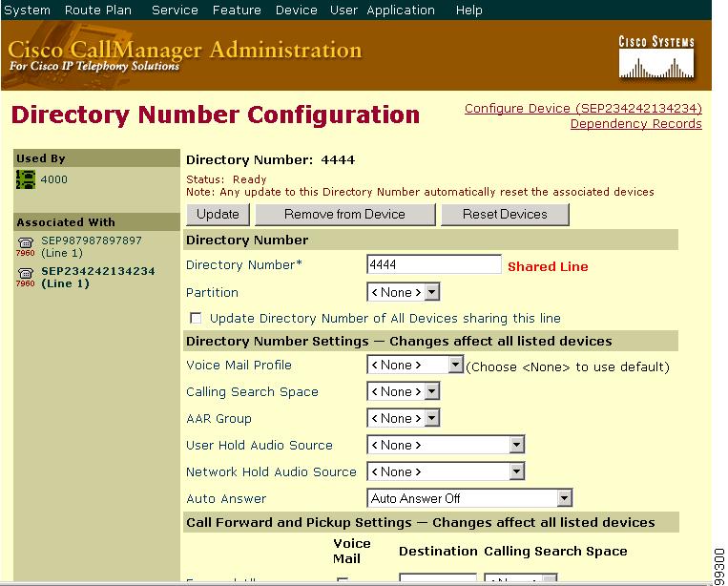Open the System menu
Screen dimensions: 728x586
[27, 10]
